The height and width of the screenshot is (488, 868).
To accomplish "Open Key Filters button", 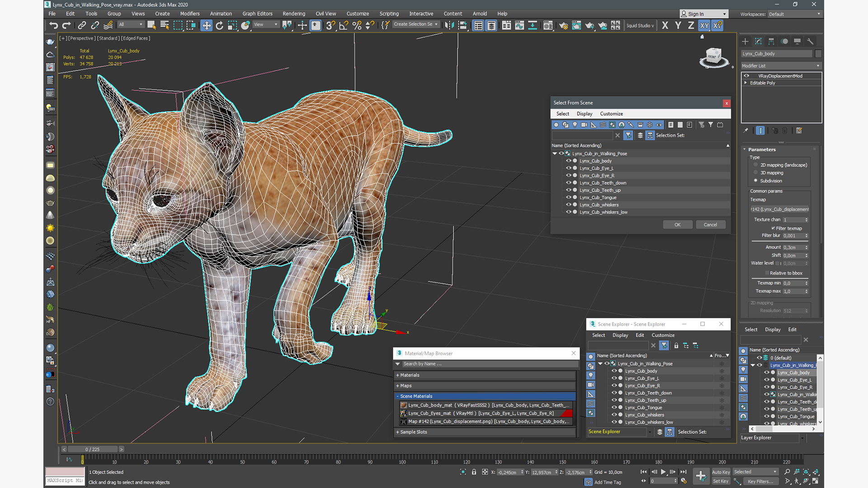I will (x=760, y=481).
